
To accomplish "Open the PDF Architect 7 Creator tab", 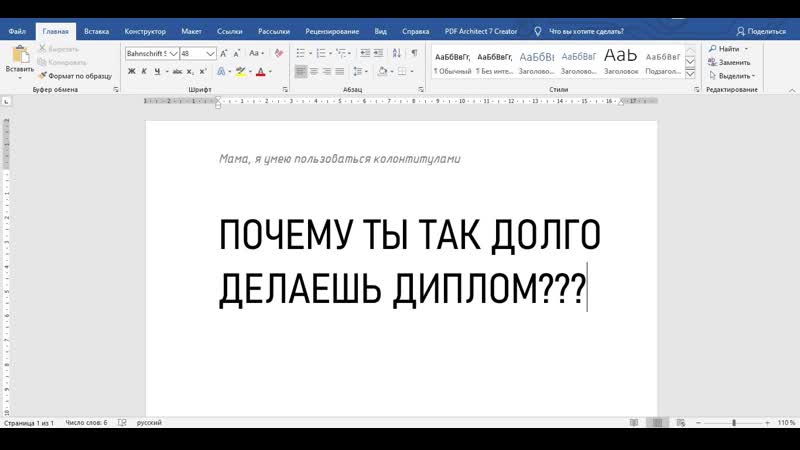I will tap(481, 31).
